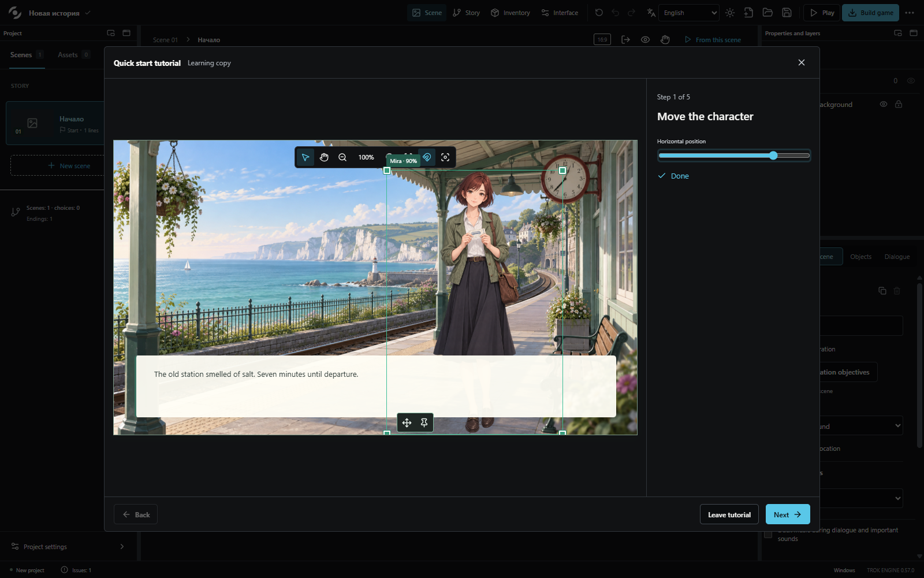Click the Leave tutorial button
Screen dimensions: 924x578
click(729, 514)
